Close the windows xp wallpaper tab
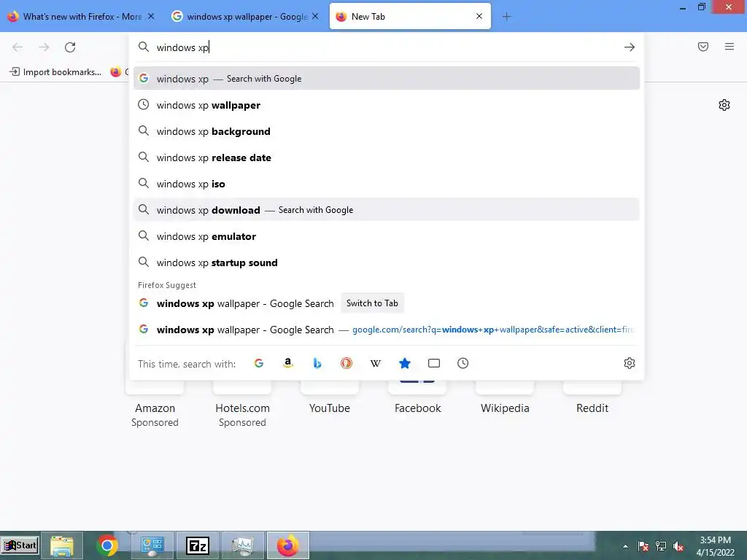Image resolution: width=747 pixels, height=560 pixels. coord(315,16)
